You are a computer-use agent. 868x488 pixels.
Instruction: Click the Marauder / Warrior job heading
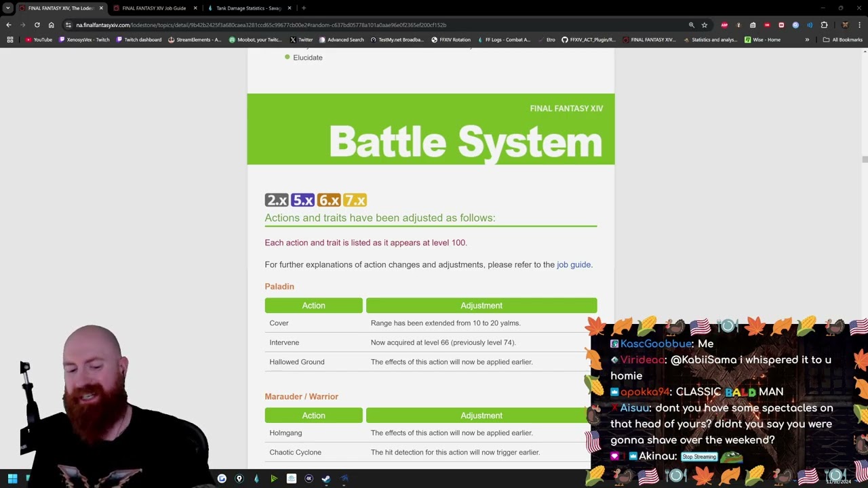tap(302, 396)
